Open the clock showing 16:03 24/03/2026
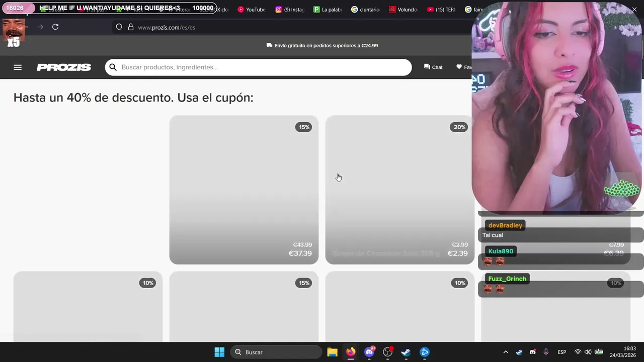The height and width of the screenshot is (362, 644). [623, 352]
